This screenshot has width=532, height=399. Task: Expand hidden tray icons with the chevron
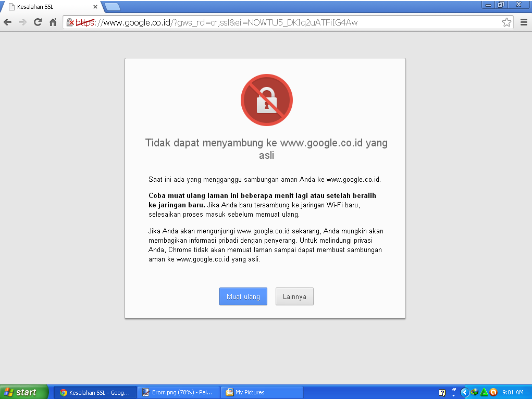tap(465, 393)
